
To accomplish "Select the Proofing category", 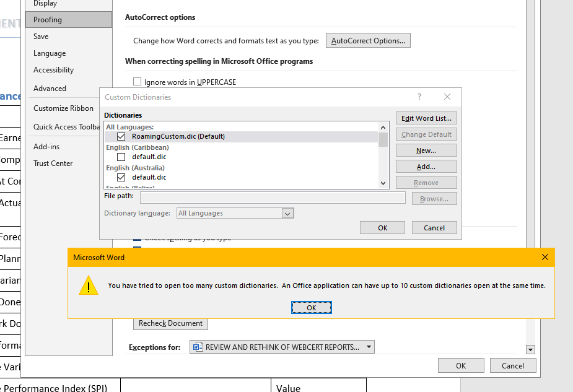I will click(x=69, y=20).
